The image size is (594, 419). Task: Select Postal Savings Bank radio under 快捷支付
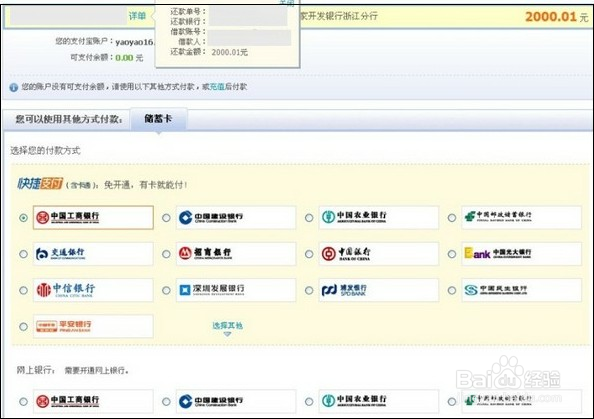tap(452, 218)
